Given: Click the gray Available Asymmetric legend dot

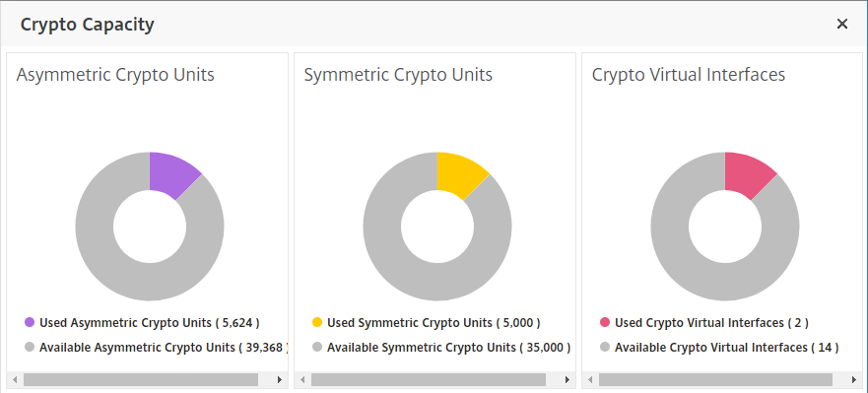Looking at the screenshot, I should click(30, 347).
